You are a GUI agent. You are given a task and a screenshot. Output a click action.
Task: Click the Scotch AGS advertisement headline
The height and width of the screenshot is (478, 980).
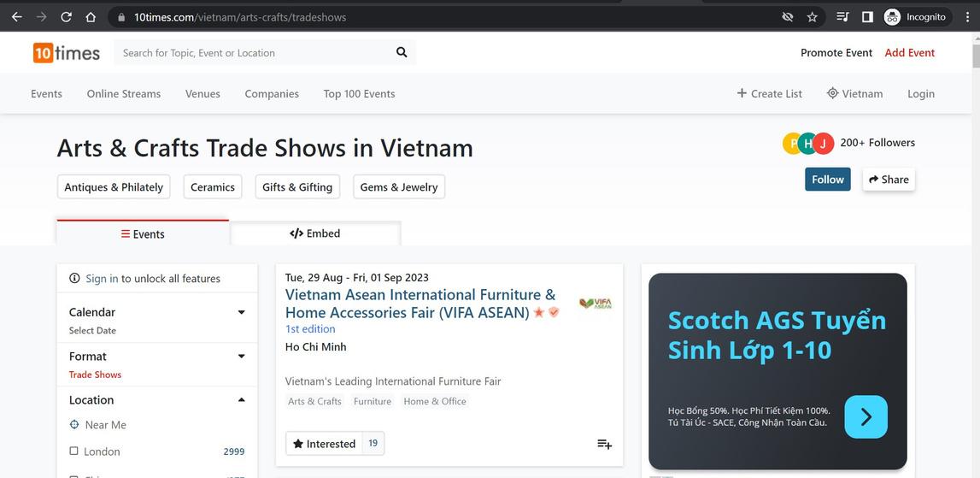coord(777,334)
